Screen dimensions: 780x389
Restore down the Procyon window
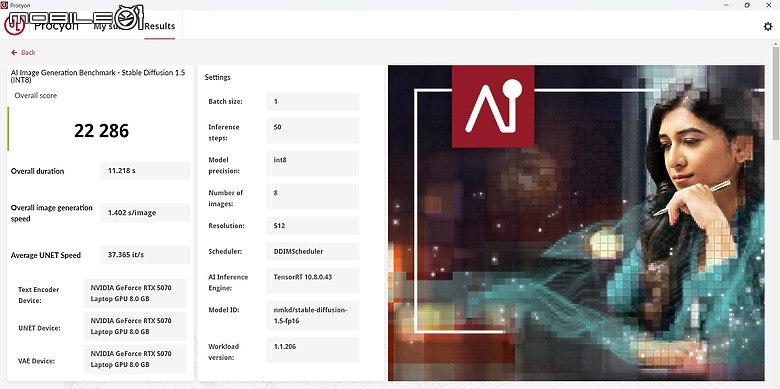pos(747,5)
